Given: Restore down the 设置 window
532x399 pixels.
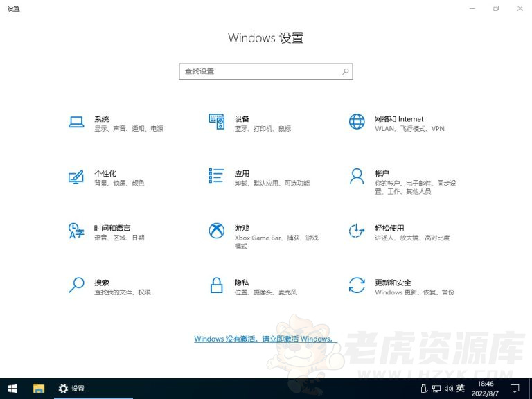Looking at the screenshot, I should tap(496, 8).
